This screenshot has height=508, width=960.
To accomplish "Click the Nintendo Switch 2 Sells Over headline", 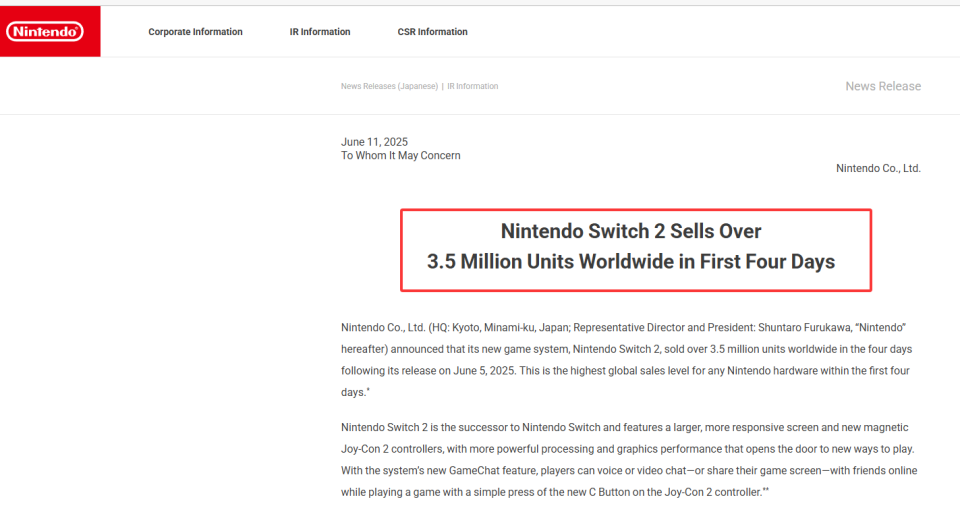I will click(631, 231).
